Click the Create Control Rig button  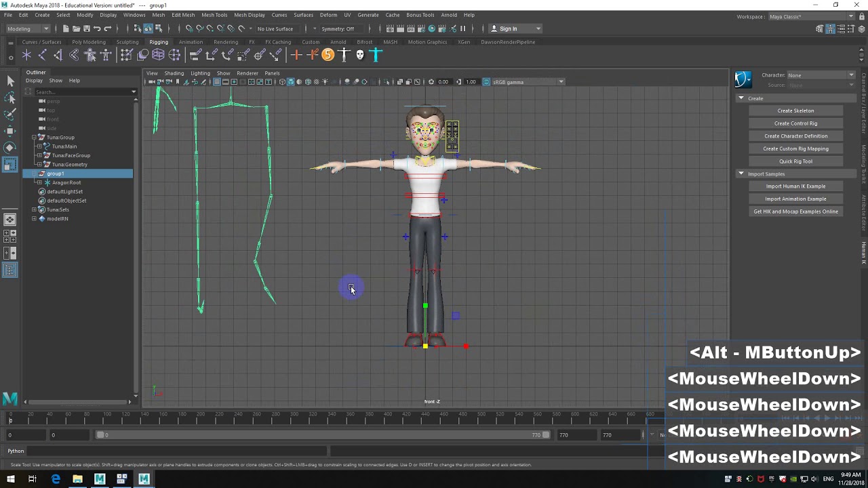point(795,123)
